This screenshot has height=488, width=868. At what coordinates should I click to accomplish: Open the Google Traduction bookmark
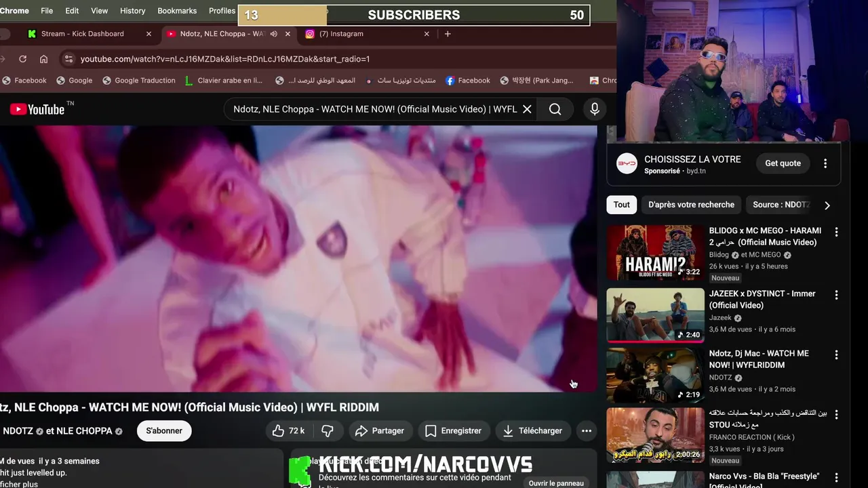[x=139, y=81]
